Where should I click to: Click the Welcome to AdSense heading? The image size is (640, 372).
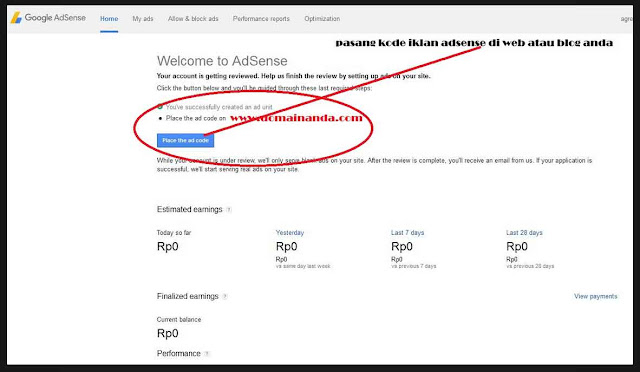click(x=222, y=61)
